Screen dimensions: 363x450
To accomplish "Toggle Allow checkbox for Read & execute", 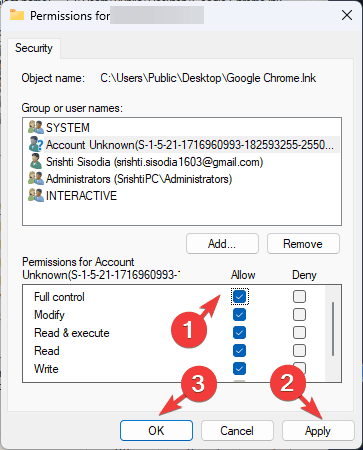I will (x=239, y=333).
